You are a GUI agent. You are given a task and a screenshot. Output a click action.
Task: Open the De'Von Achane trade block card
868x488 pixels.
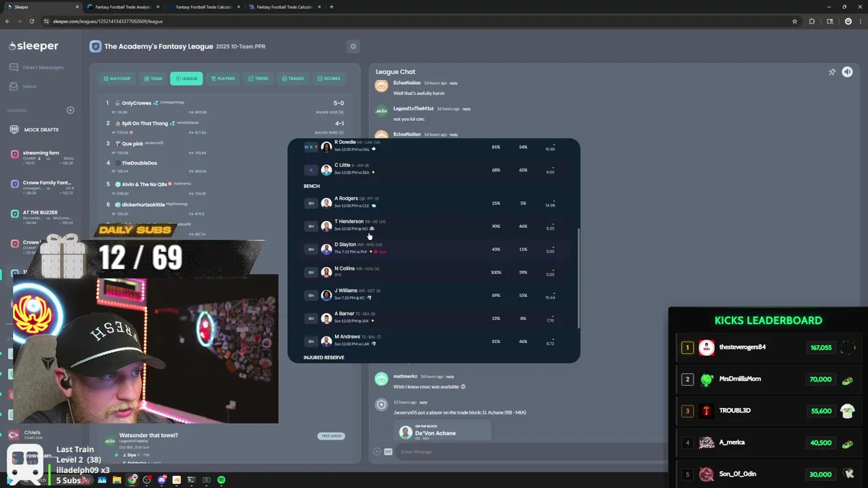tap(442, 431)
